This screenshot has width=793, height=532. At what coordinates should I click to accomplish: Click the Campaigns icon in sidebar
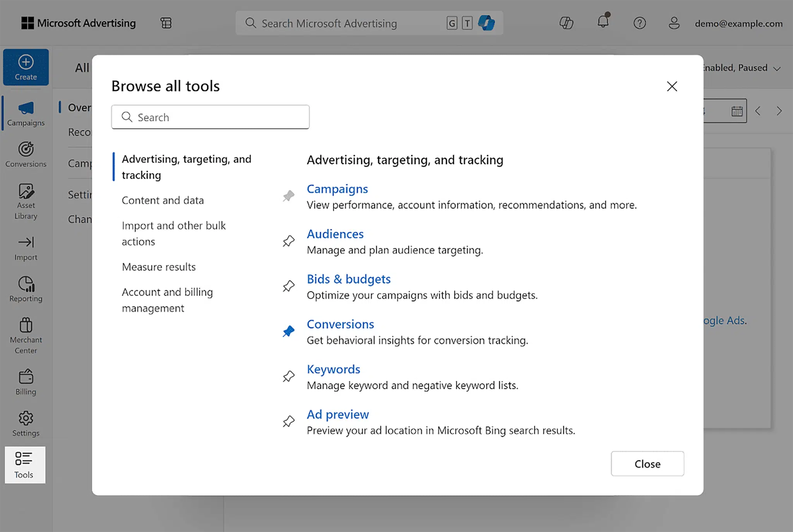[26, 112]
